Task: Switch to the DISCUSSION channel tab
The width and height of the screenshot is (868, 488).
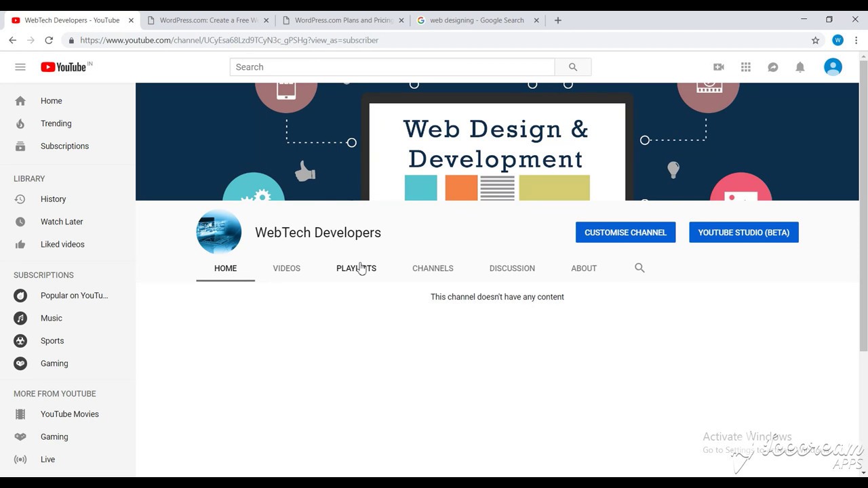Action: 512,268
